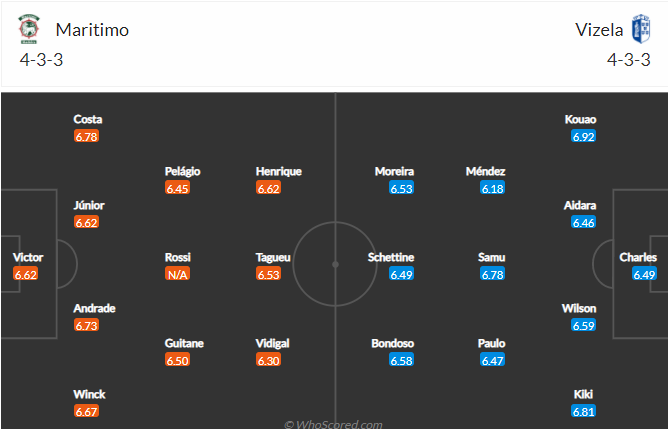This screenshot has height=429, width=668.
Task: Open the WhoScored.com watermark link
Action: click(333, 424)
